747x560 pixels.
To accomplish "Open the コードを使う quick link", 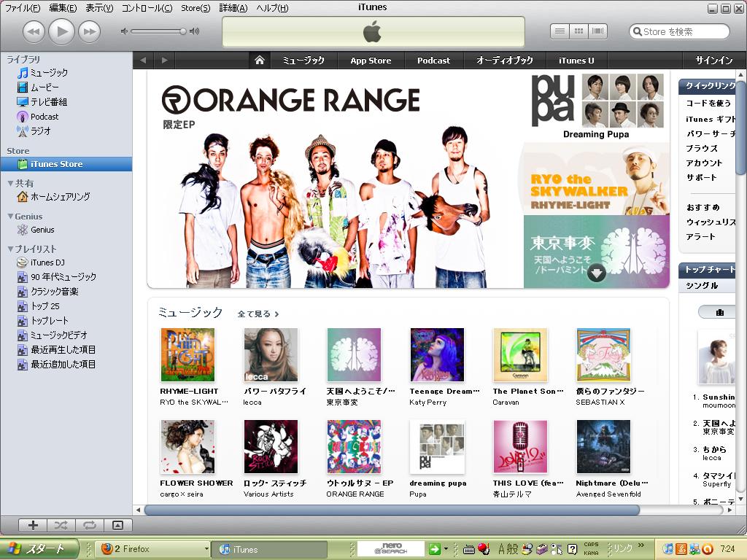I will [x=708, y=104].
